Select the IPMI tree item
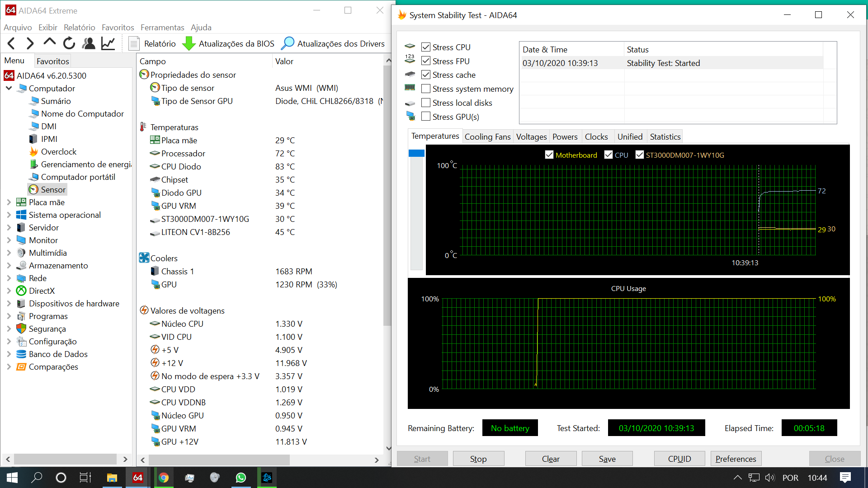 point(43,139)
